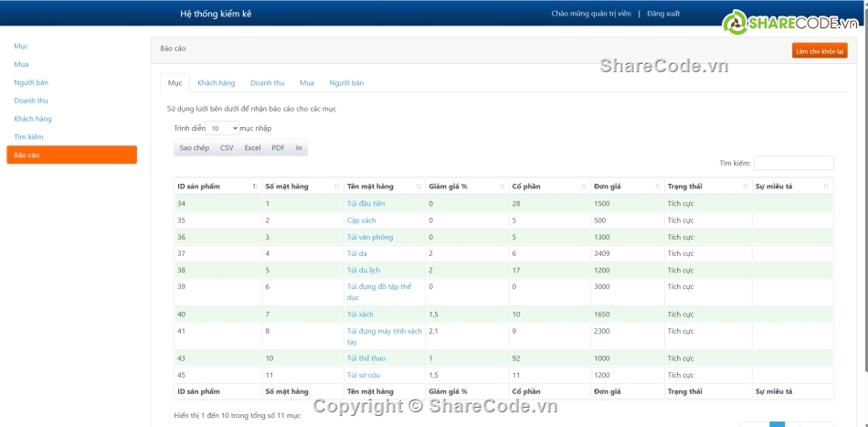Image resolution: width=868 pixels, height=427 pixels.
Task: Open the entries-per-page dropdown
Action: pos(222,129)
